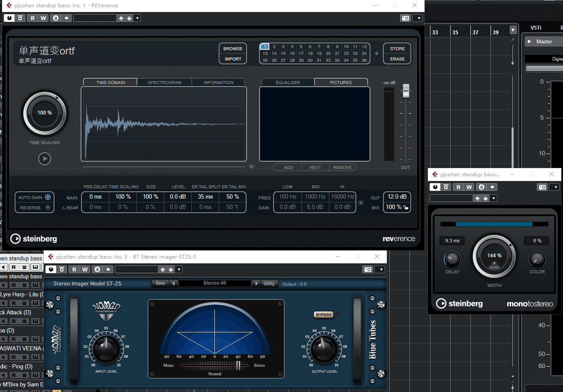
Task: Load next preset in MonoToStereo header
Action: pyautogui.click(x=486, y=198)
